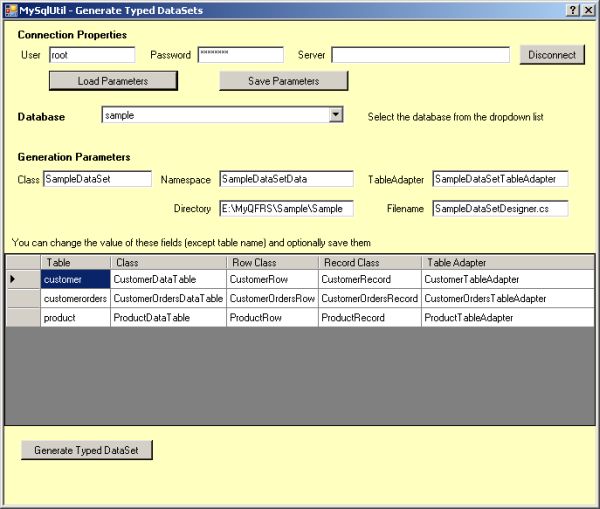Click the Class field containing SampleDataSet
This screenshot has width=600, height=509.
click(97, 179)
